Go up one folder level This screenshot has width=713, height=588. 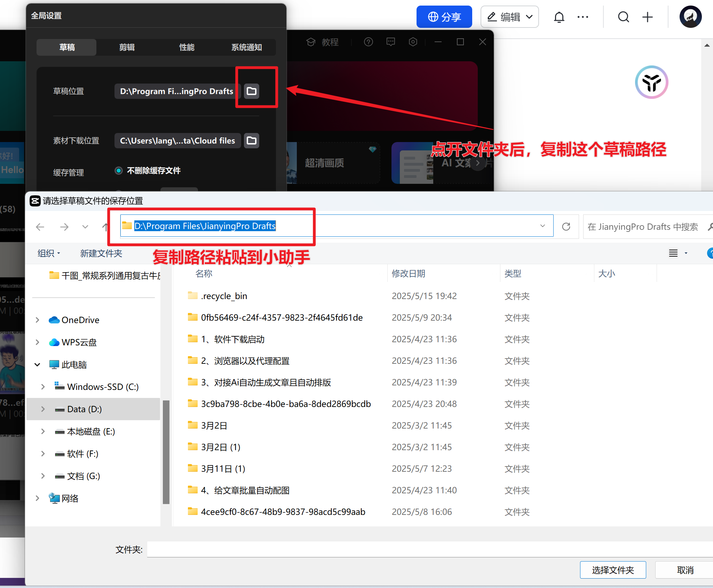tap(105, 227)
